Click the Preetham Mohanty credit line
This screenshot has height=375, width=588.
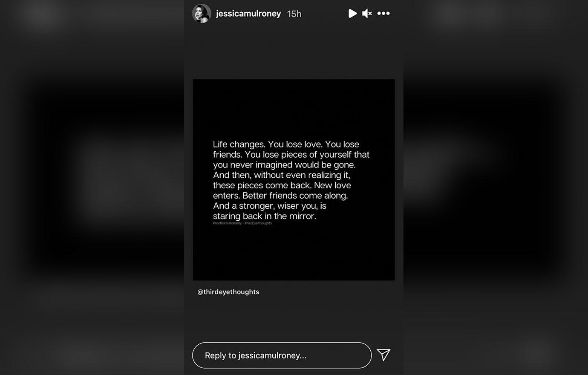click(x=242, y=223)
